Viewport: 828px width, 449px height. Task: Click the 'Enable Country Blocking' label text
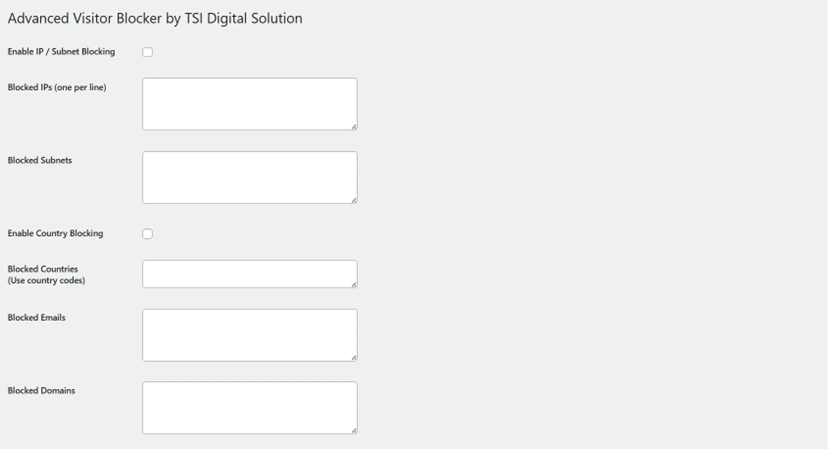click(x=55, y=234)
